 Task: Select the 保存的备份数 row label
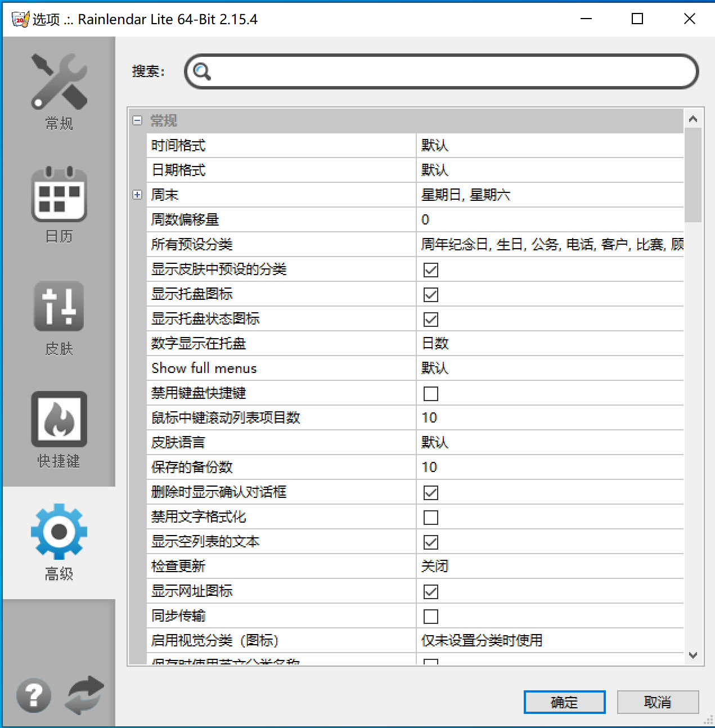[192, 467]
